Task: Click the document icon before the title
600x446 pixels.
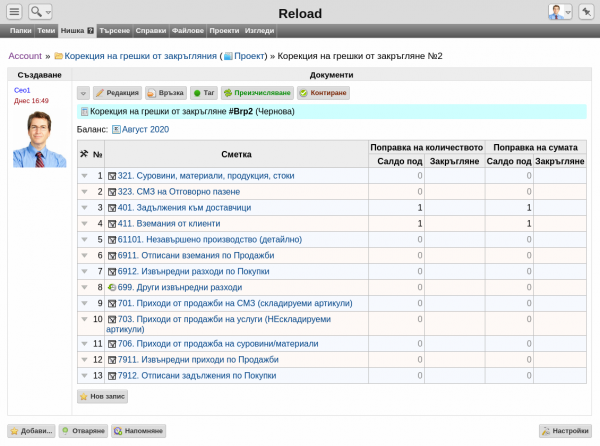Action: [x=83, y=112]
